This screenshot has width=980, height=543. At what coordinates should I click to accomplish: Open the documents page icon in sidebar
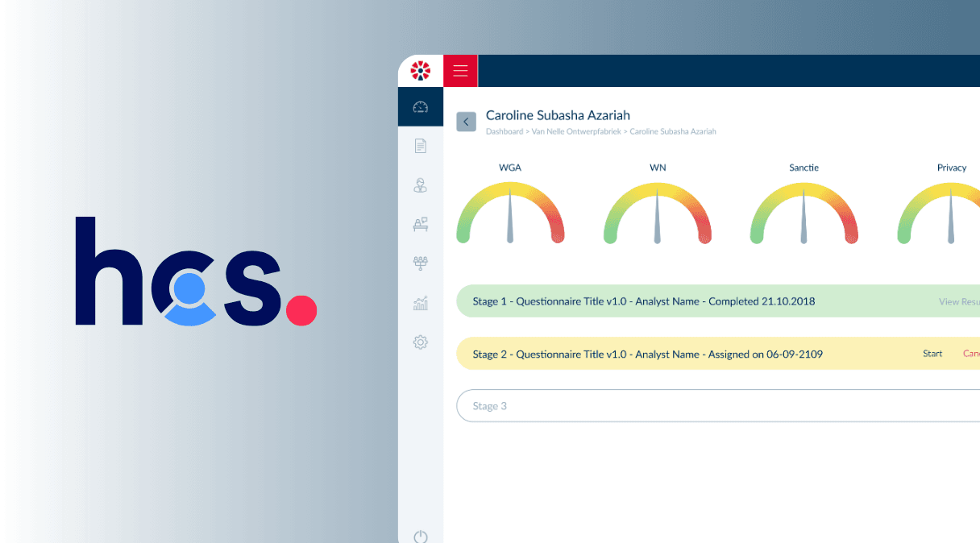pos(420,146)
